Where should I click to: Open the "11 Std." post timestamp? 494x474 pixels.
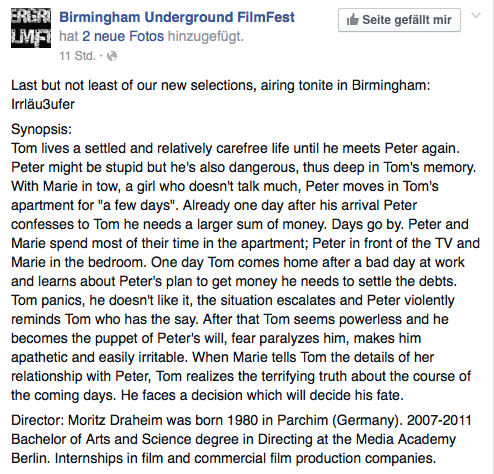pyautogui.click(x=77, y=56)
